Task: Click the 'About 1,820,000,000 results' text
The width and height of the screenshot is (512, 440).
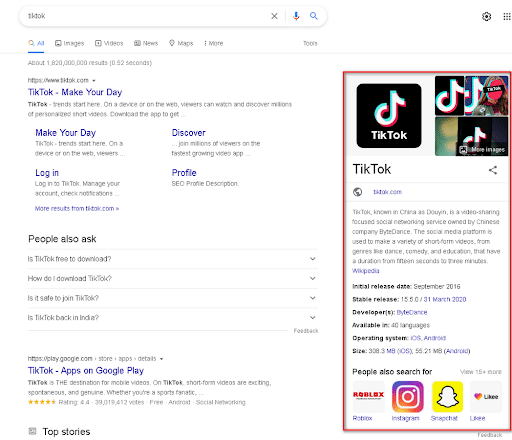Action: point(90,63)
